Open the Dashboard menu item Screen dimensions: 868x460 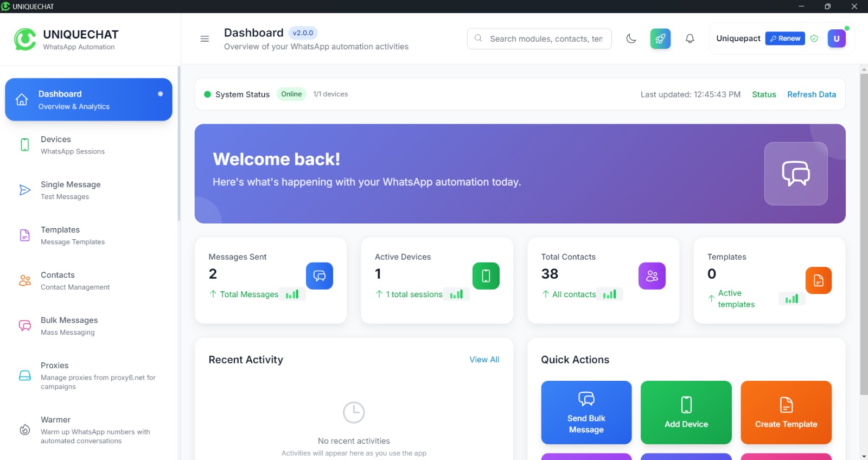tap(88, 99)
